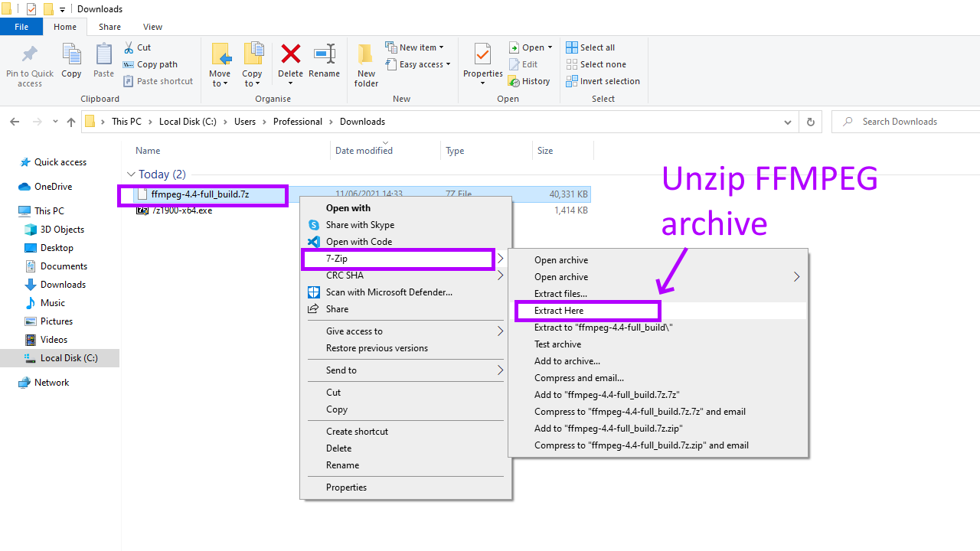Open the Copy to ribbon button

point(252,64)
